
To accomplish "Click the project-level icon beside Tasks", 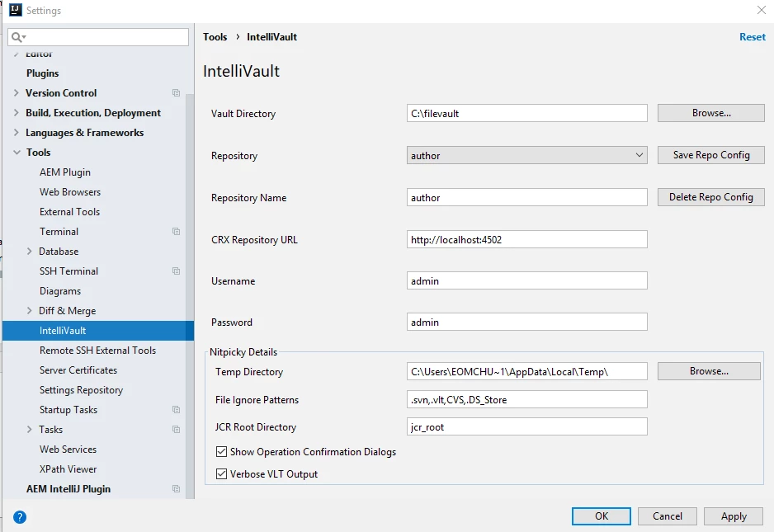I will pyautogui.click(x=177, y=430).
